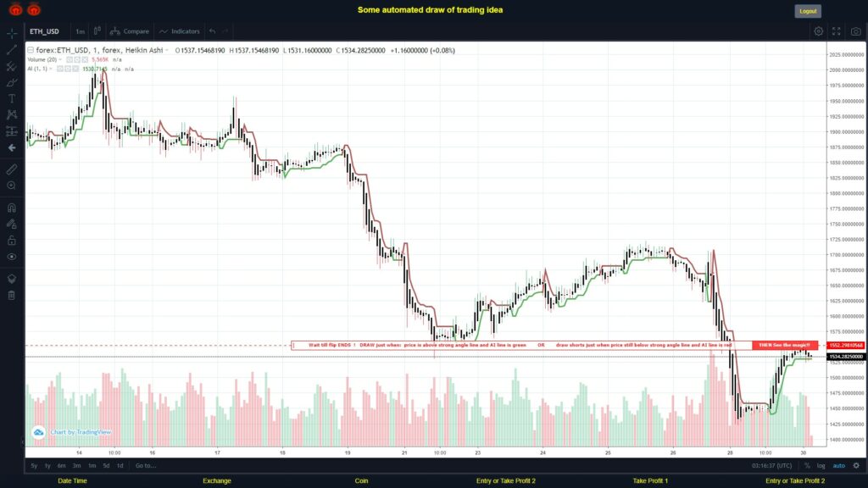
Task: Click the red 1552.29 price label
Action: point(846,346)
